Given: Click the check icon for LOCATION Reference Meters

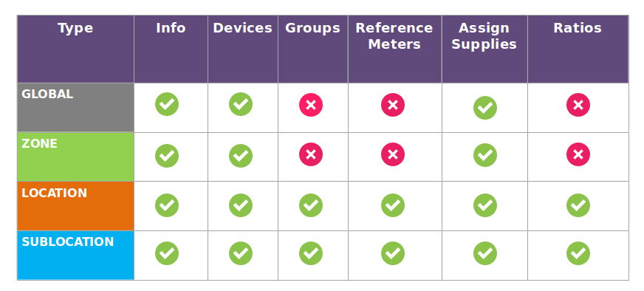Looking at the screenshot, I should [x=393, y=205].
